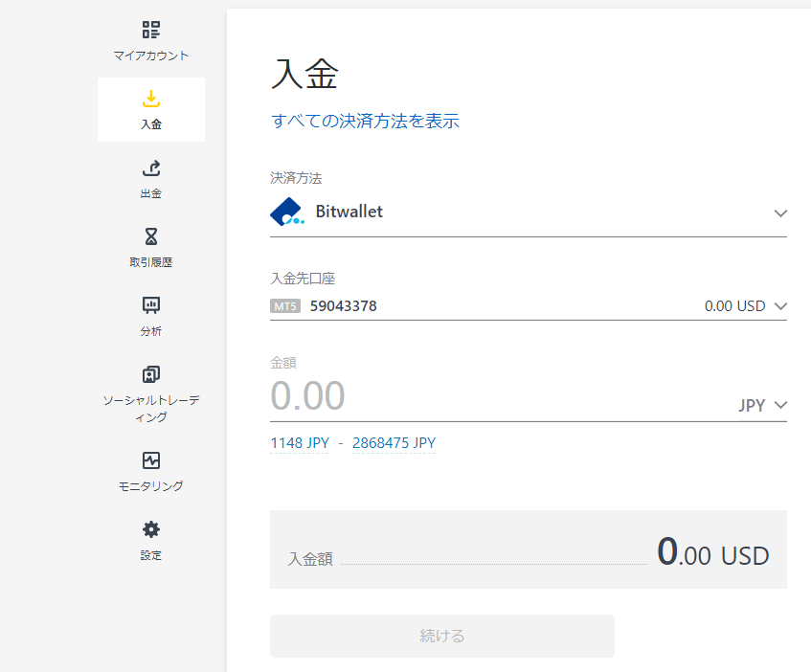The width and height of the screenshot is (811, 672).
Task: Open the monitoring pulse icon
Action: tap(151, 460)
